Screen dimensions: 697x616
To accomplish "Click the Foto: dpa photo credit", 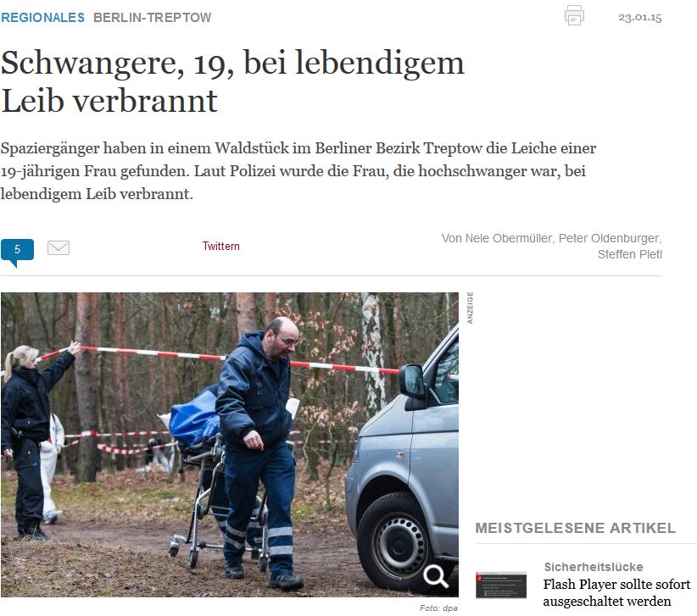I will pyautogui.click(x=438, y=608).
